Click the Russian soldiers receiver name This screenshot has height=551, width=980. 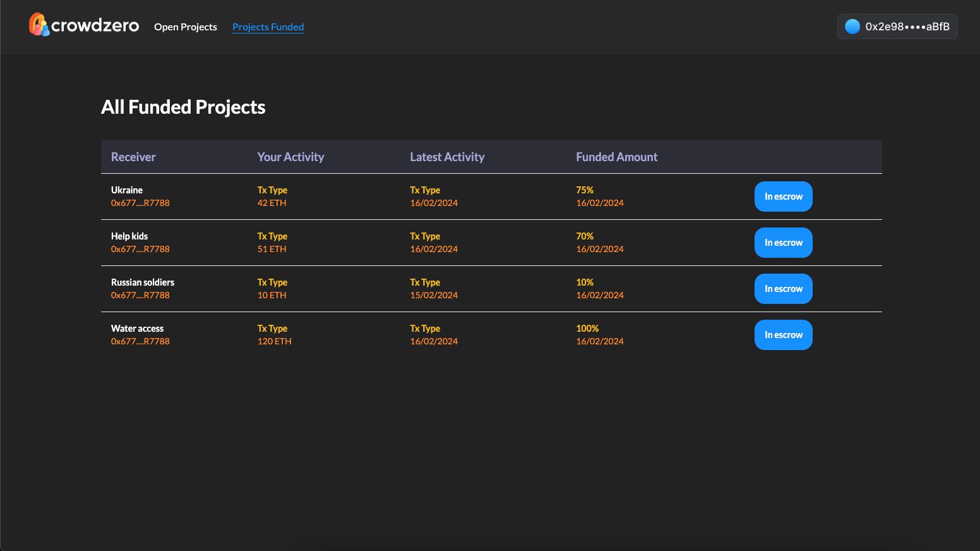(143, 282)
